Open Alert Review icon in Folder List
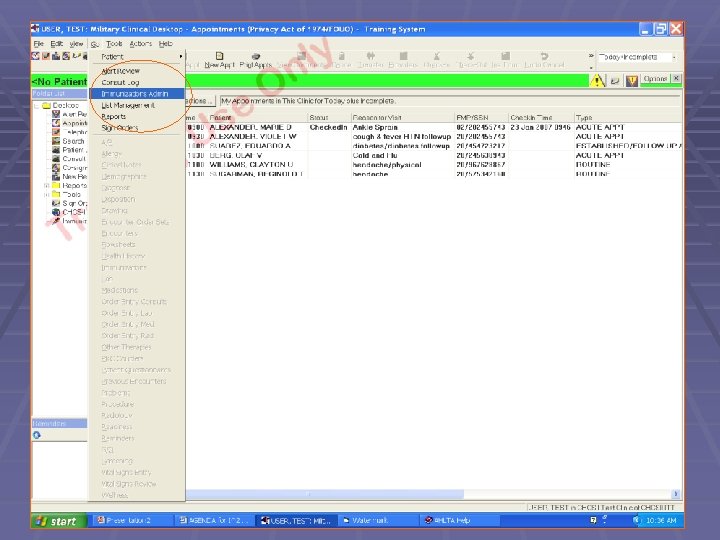This screenshot has width=720, height=540. 56,114
